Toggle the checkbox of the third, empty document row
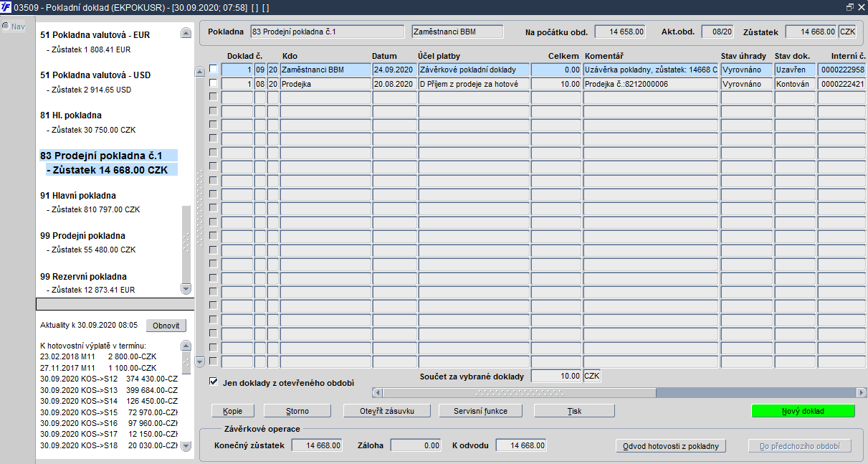 [x=213, y=98]
